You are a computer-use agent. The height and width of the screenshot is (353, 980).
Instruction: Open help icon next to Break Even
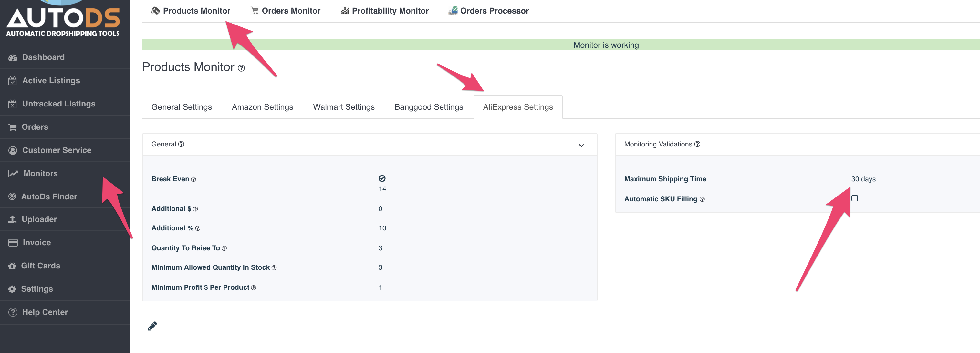pos(193,179)
